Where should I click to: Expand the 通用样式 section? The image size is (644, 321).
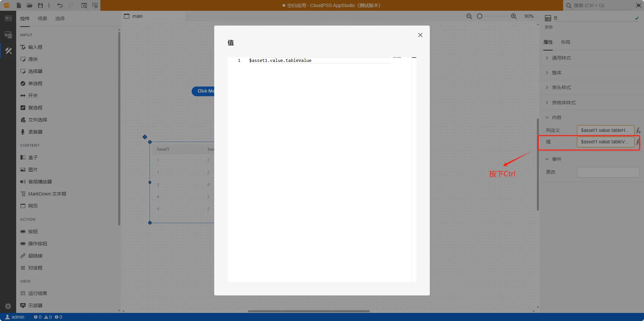point(561,58)
